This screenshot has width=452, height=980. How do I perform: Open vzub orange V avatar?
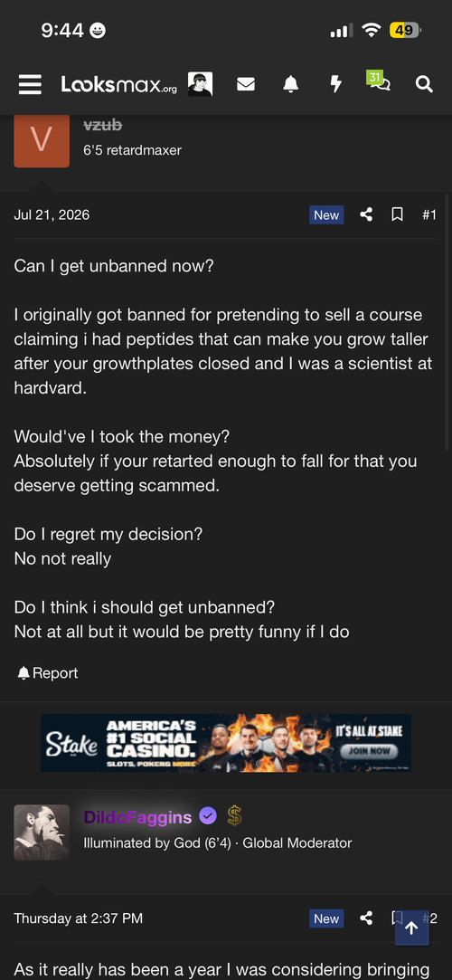click(x=42, y=140)
